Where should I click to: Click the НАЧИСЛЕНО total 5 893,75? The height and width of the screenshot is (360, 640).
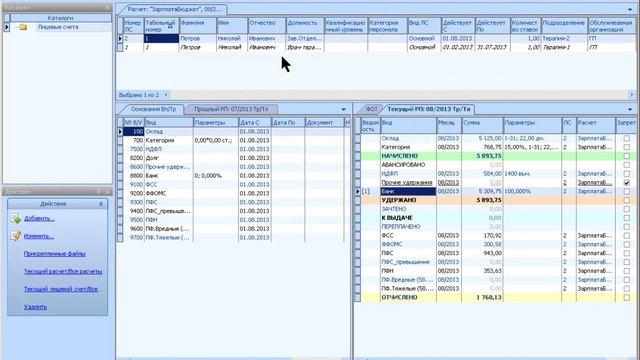pyautogui.click(x=489, y=156)
